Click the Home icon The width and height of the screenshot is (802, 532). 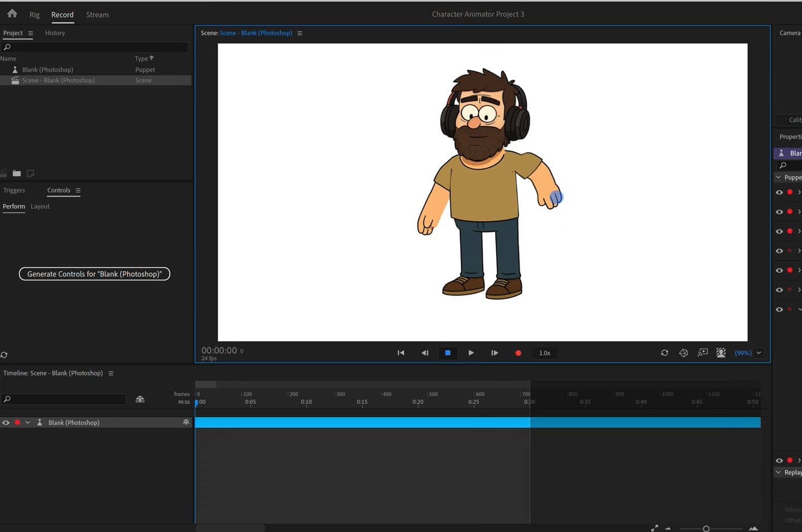(x=12, y=13)
